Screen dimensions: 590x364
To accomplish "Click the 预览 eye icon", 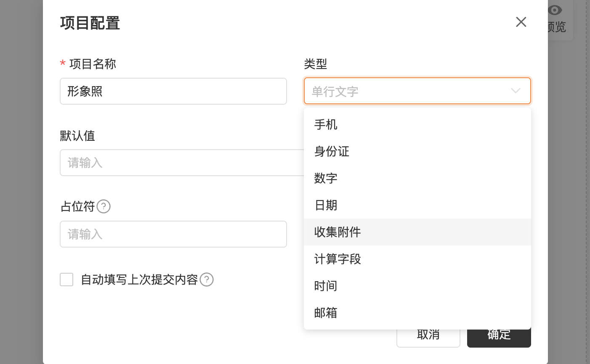I will tap(555, 10).
